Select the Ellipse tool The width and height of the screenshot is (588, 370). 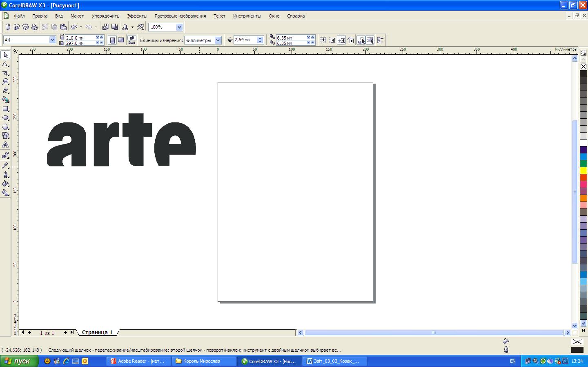5,118
